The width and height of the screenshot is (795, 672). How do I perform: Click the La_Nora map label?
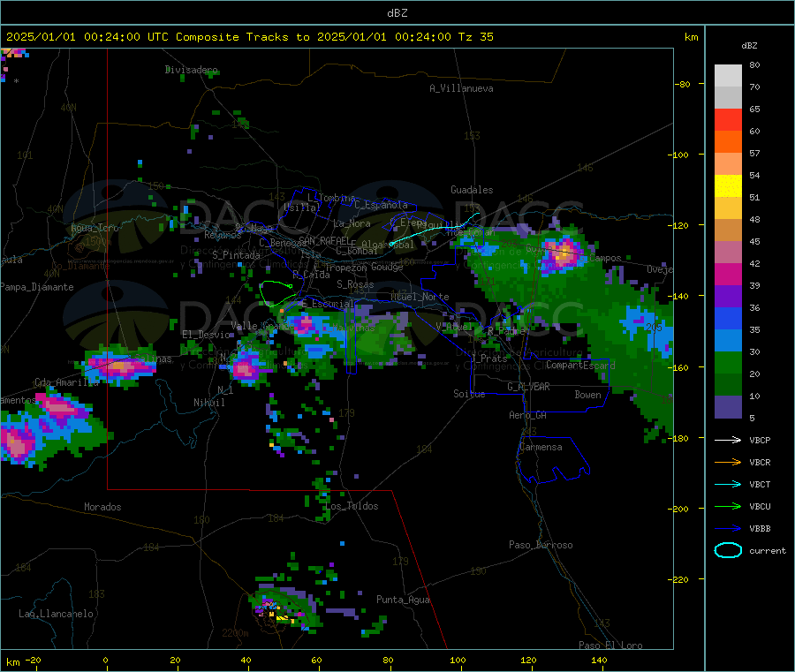[352, 223]
